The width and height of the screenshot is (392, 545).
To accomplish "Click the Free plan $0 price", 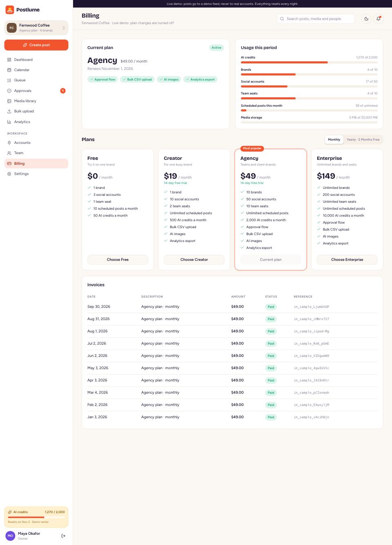I will (93, 176).
